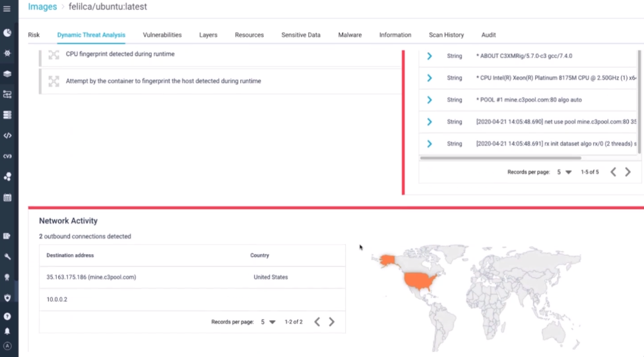644x357 pixels.
Task: Open Network Activity records per page dropdown
Action: [x=267, y=322]
